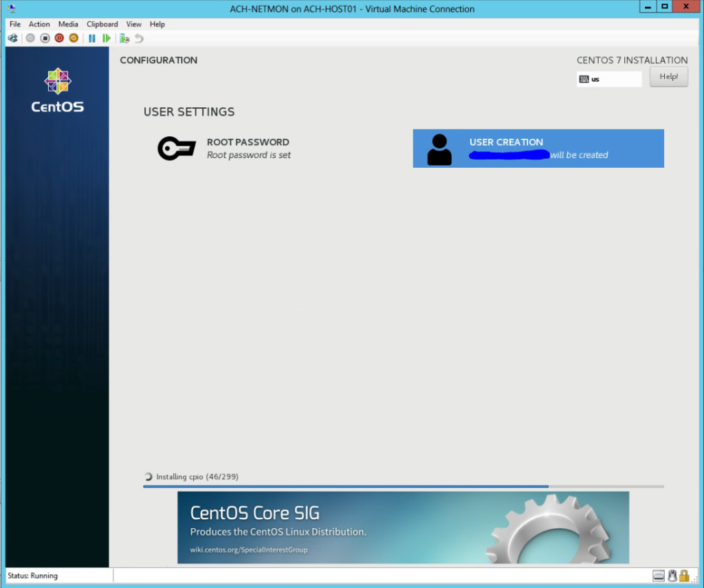Click the CentOS logo in the sidebar
The height and width of the screenshot is (588, 704).
[58, 90]
